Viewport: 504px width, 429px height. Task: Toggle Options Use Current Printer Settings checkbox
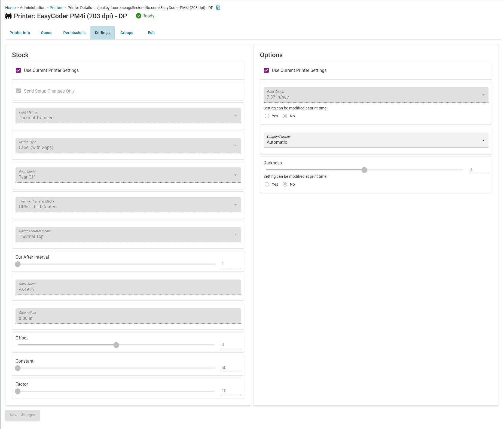266,70
